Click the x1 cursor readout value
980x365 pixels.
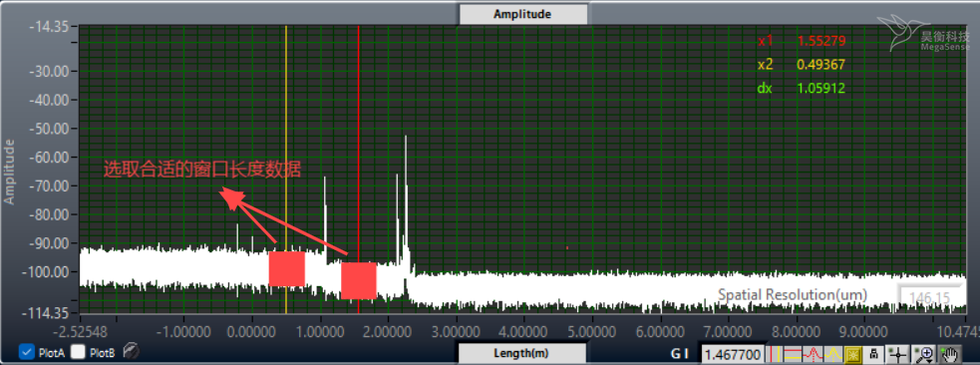pos(821,41)
